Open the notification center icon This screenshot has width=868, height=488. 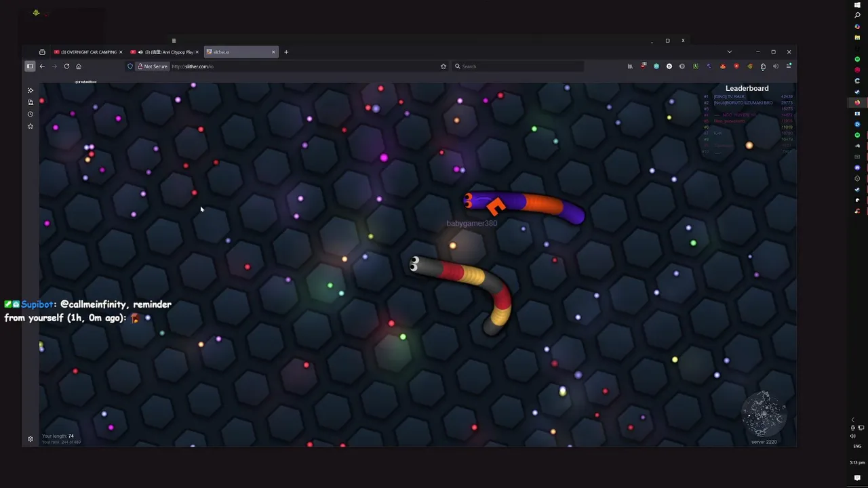(x=857, y=478)
